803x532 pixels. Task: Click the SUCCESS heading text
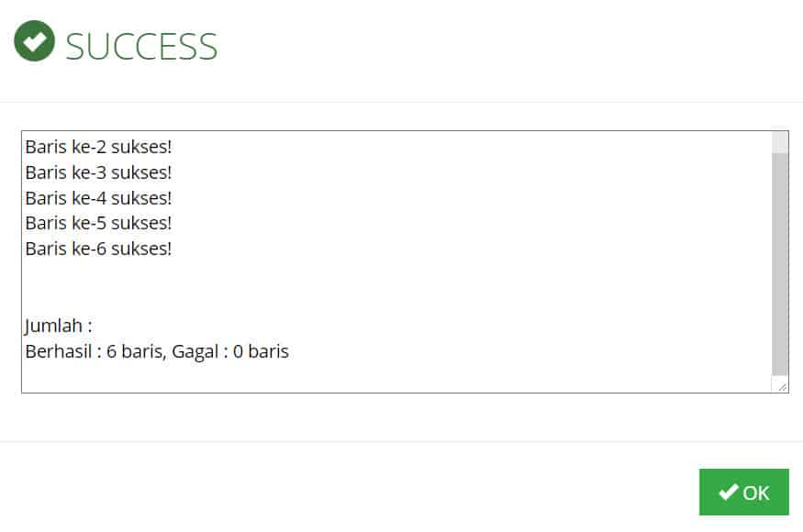pyautogui.click(x=141, y=46)
